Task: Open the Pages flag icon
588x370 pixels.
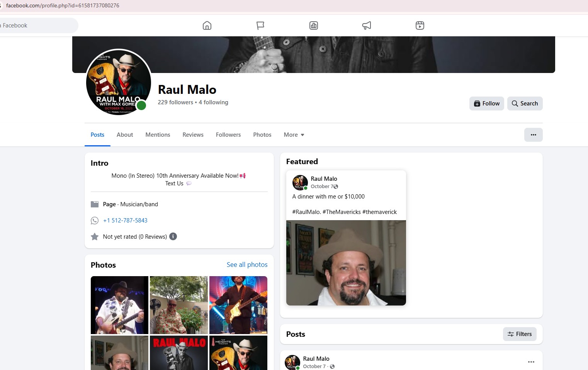Action: pos(260,25)
